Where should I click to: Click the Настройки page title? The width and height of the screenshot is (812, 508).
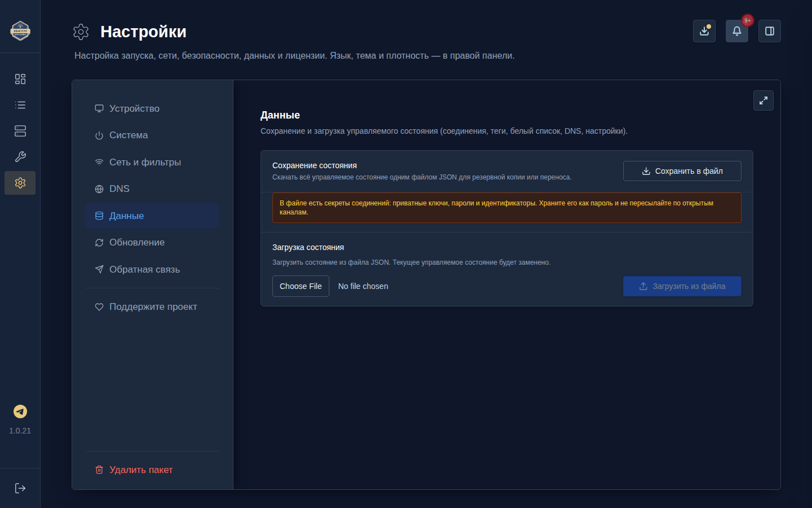(x=143, y=32)
